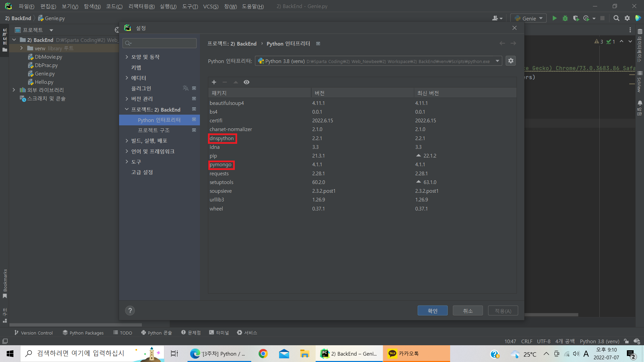Click the add package plus icon
The image size is (644, 362).
tap(214, 82)
